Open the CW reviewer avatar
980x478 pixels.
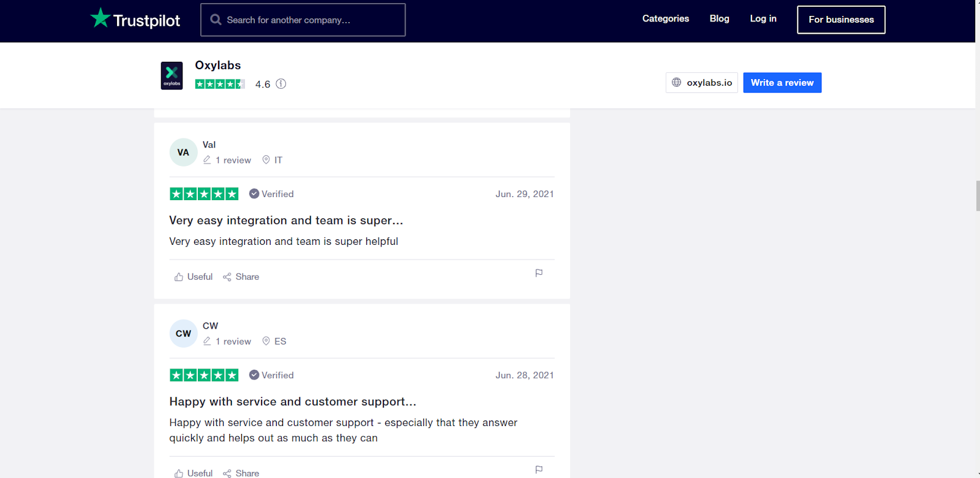tap(183, 334)
